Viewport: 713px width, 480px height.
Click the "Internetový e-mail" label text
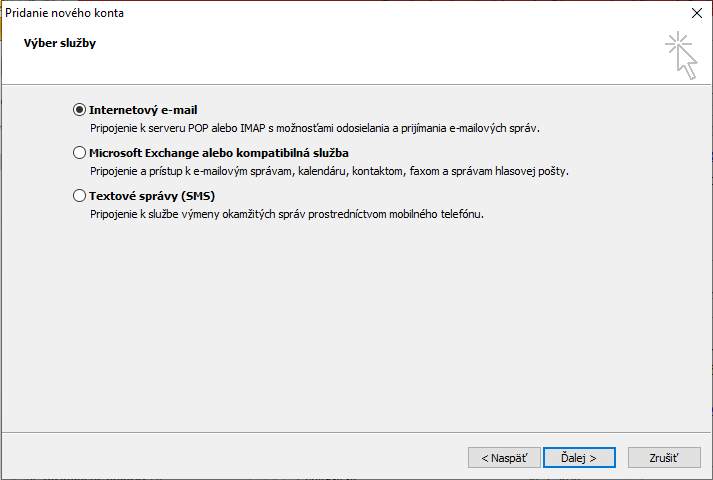click(x=150, y=110)
